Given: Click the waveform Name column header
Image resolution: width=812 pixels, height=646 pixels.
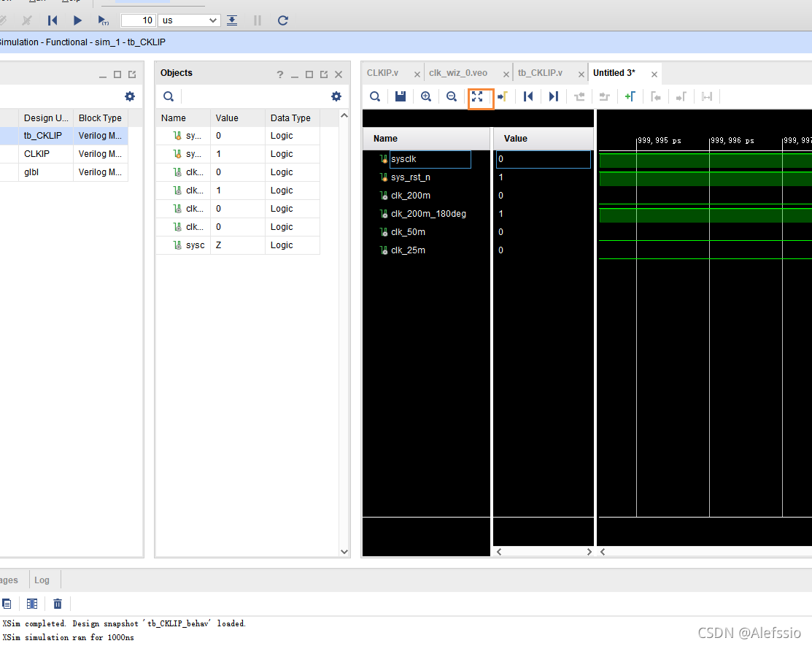Looking at the screenshot, I should 425,139.
